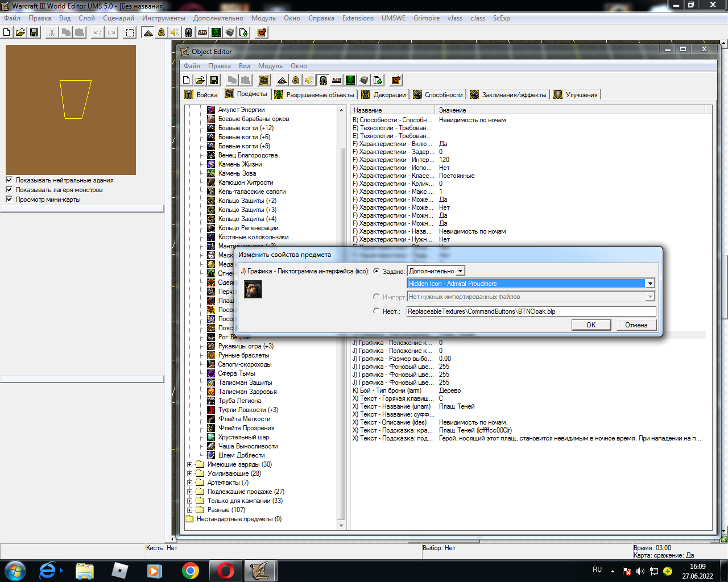The image size is (728, 582).
Task: Click the Windows Start button
Action: pos(15,571)
